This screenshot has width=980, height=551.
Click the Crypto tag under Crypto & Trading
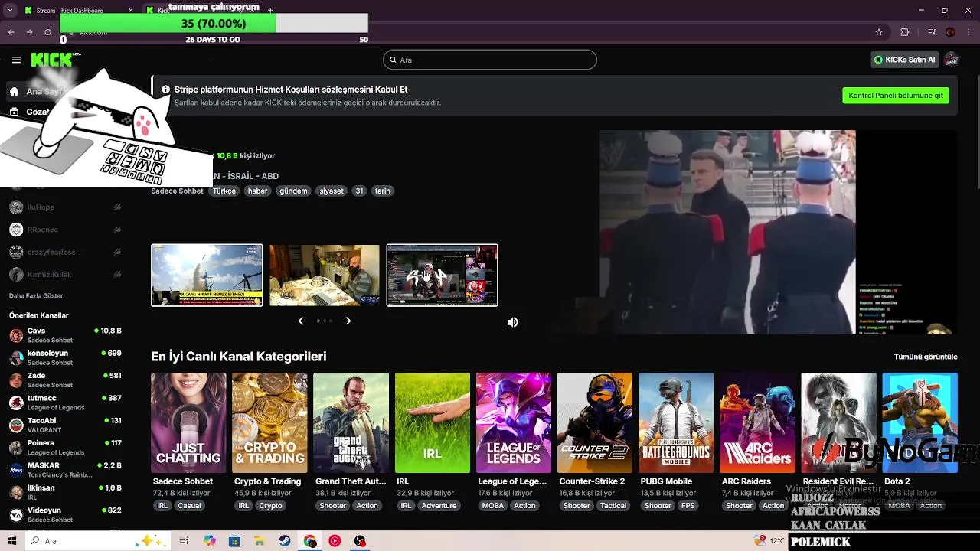[x=270, y=506]
